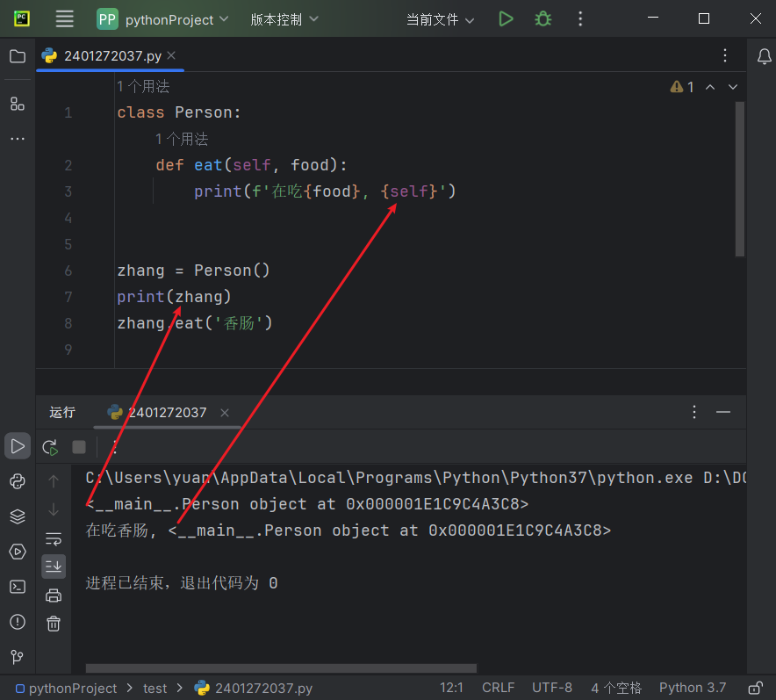Toggle scroll to end of console
The width and height of the screenshot is (776, 700).
tap(54, 566)
